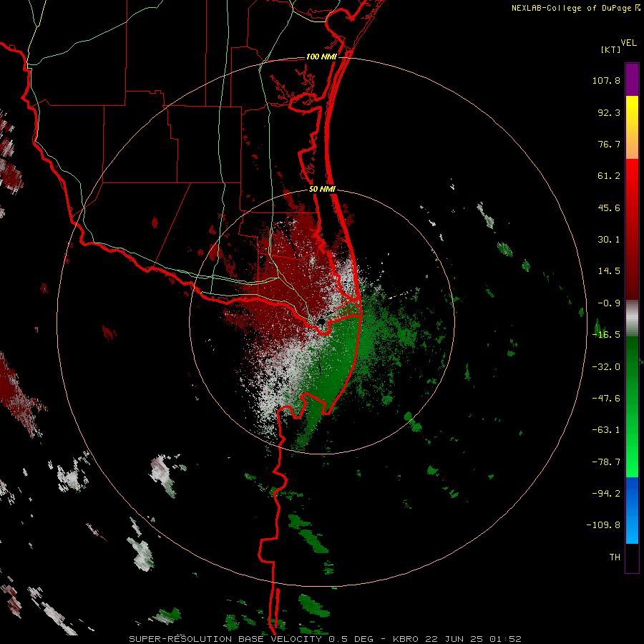644x644 pixels.
Task: Click the 100 NMI range ring label
Action: coord(321,57)
